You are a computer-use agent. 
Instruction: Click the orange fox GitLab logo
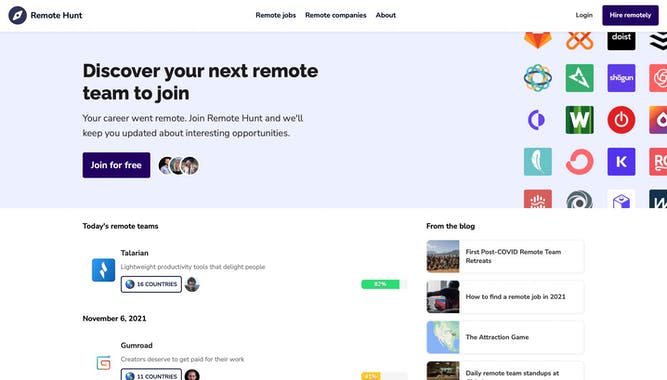coord(538,40)
